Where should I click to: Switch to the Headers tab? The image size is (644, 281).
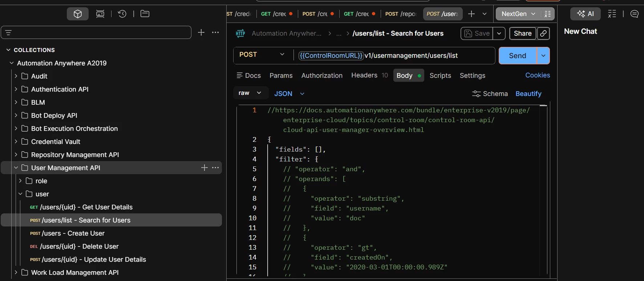pos(369,75)
